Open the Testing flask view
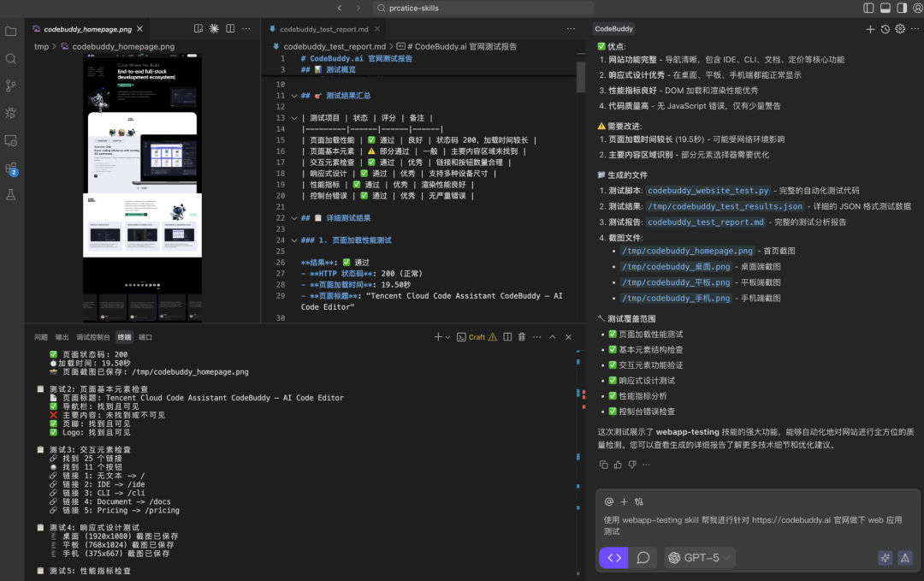 pyautogui.click(x=10, y=195)
